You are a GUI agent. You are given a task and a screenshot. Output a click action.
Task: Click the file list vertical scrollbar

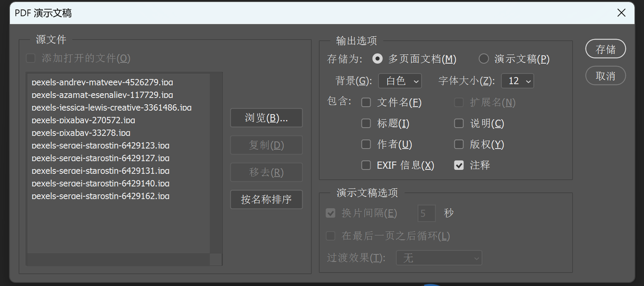[216, 163]
